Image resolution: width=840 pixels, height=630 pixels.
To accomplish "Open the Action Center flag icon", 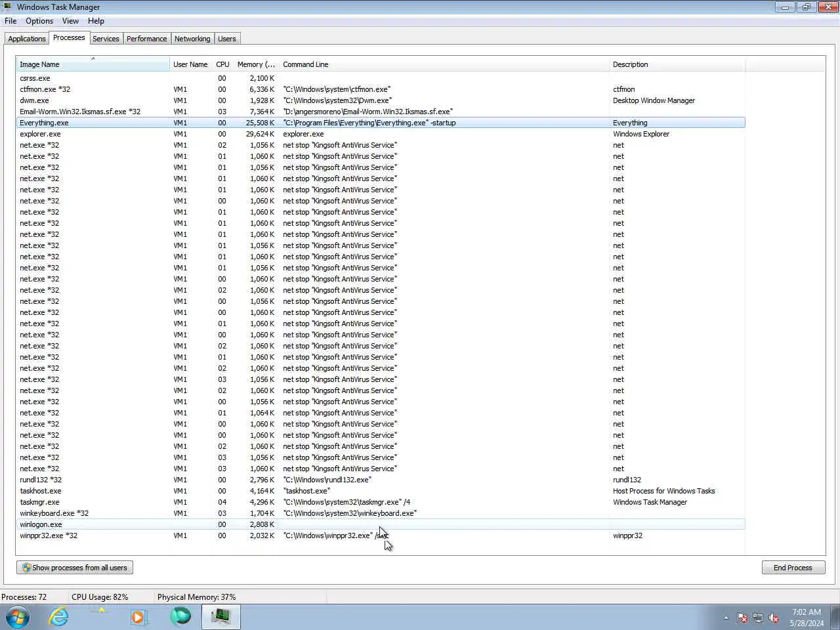I will click(742, 618).
